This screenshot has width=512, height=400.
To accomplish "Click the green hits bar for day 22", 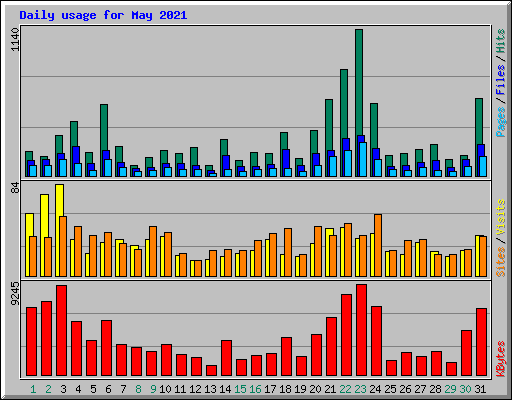I will click(x=344, y=103).
